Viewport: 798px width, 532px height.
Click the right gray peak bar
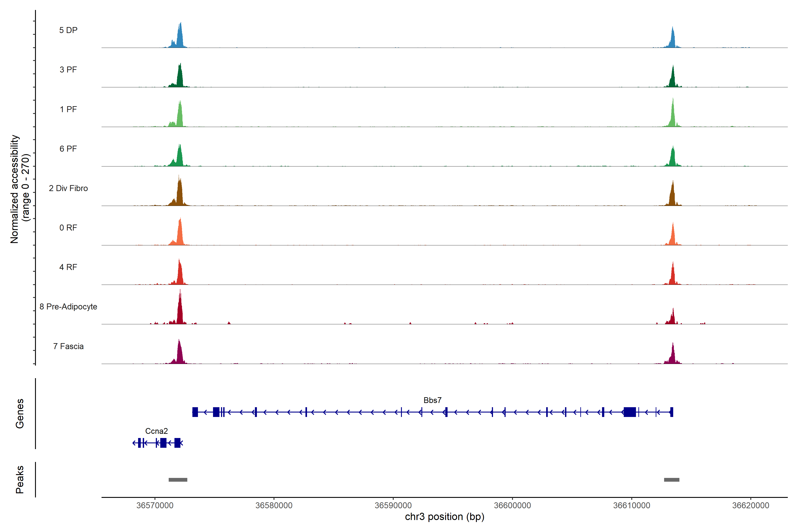[671, 480]
